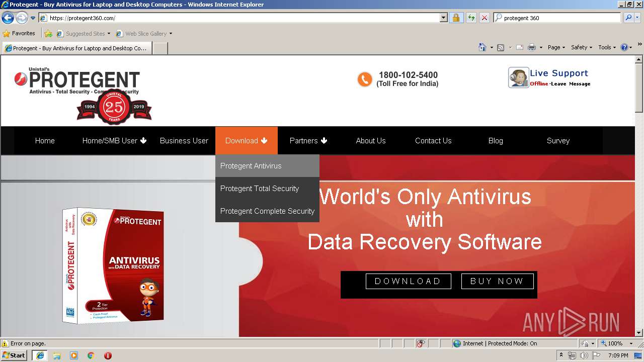Expand the address bar history dropdown arrow

pyautogui.click(x=443, y=18)
